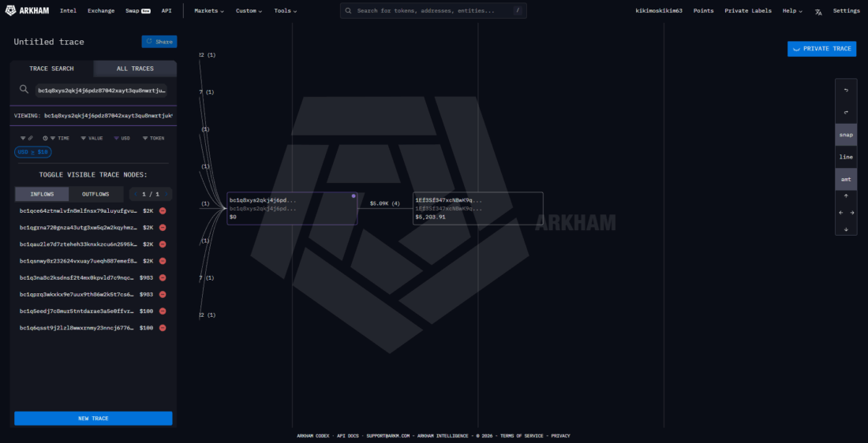This screenshot has height=443, width=868.
Task: Click the global search field
Action: tap(433, 10)
